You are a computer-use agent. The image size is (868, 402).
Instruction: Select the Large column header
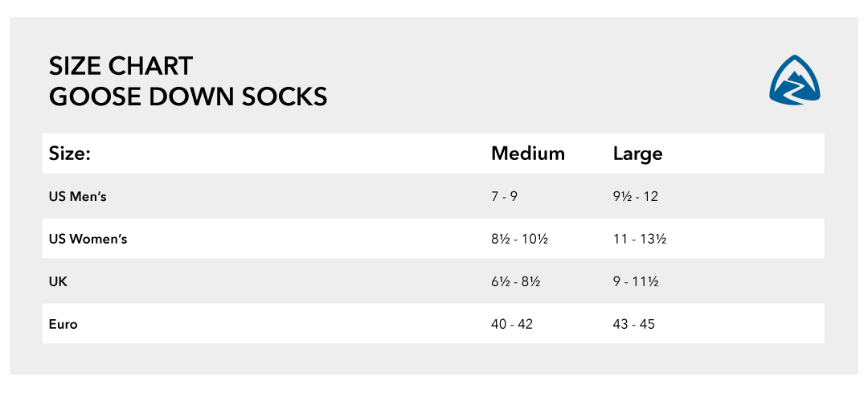(637, 154)
